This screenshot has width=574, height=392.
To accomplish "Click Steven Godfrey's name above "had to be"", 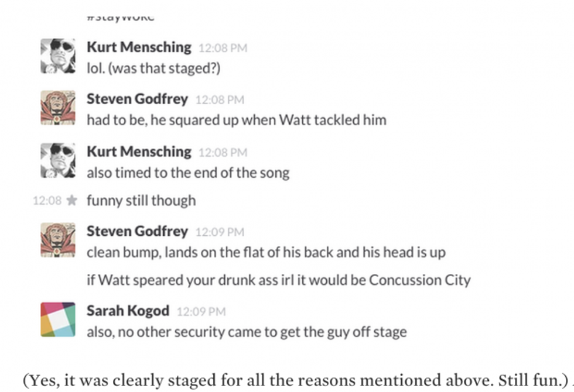I will (137, 99).
